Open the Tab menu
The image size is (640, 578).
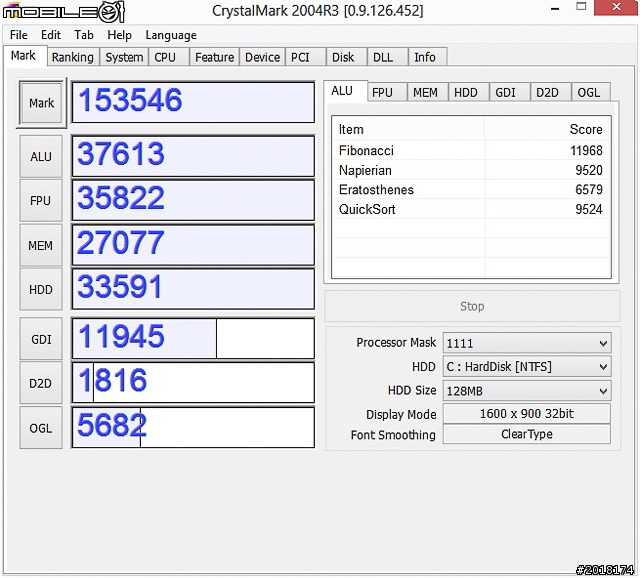84,35
